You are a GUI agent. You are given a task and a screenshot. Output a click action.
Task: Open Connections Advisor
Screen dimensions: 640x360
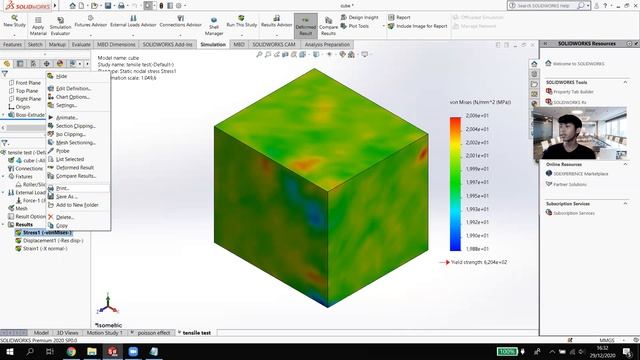tap(180, 21)
